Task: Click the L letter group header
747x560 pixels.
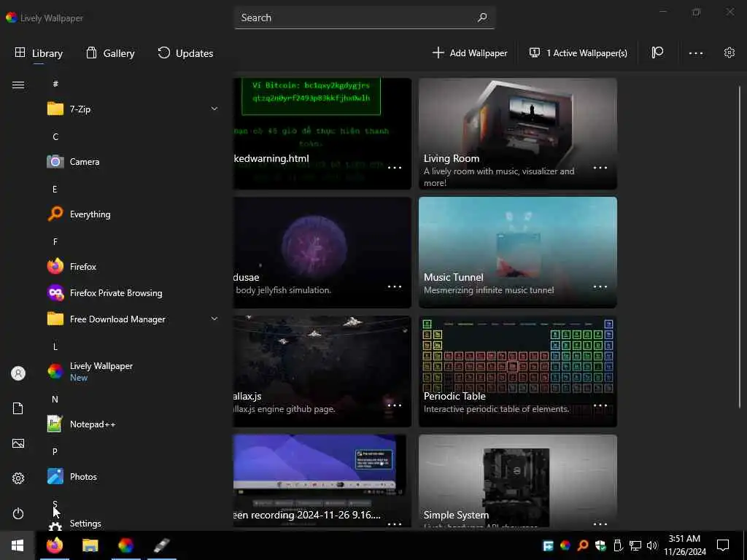Action: [55, 346]
